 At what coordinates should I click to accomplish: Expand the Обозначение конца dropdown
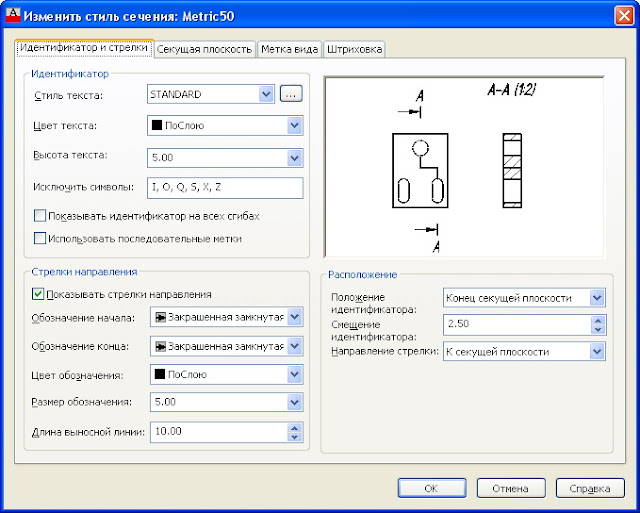[x=294, y=346]
